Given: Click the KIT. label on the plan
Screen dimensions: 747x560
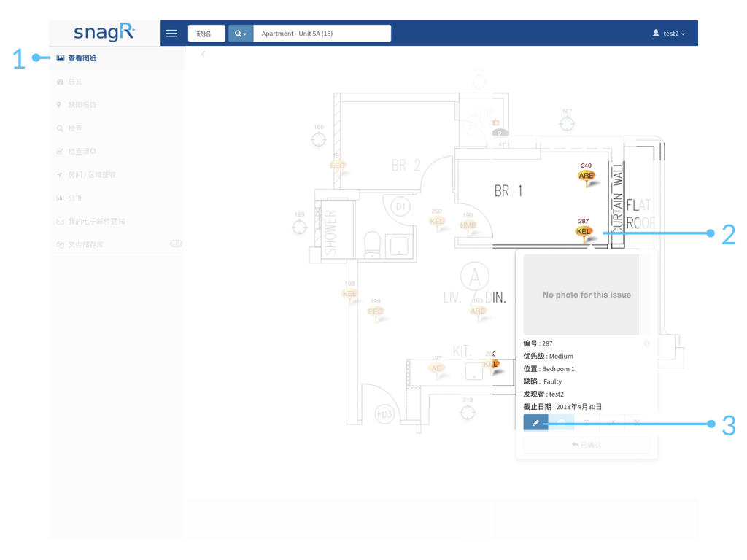Looking at the screenshot, I should point(462,351).
